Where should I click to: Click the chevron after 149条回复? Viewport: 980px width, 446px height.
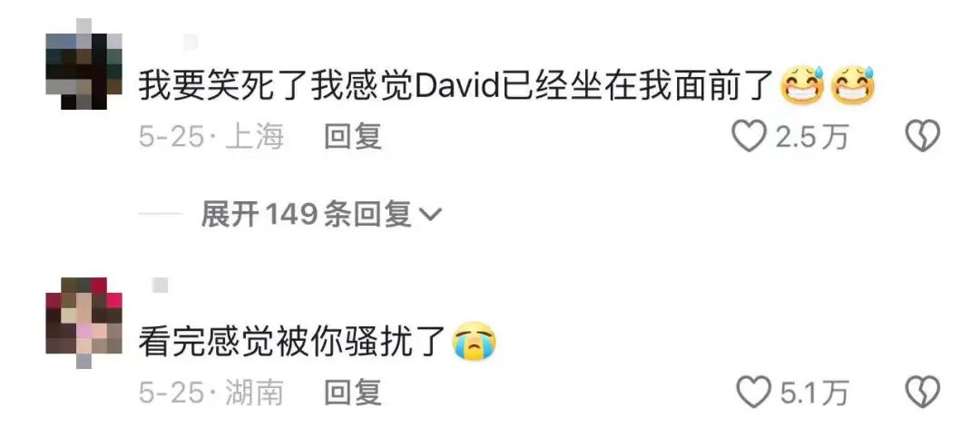click(x=428, y=216)
